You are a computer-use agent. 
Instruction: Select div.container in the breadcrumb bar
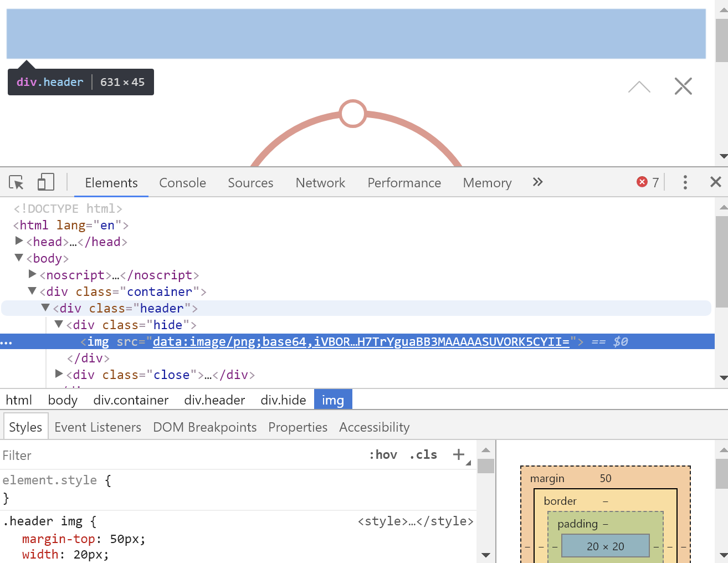[131, 400]
